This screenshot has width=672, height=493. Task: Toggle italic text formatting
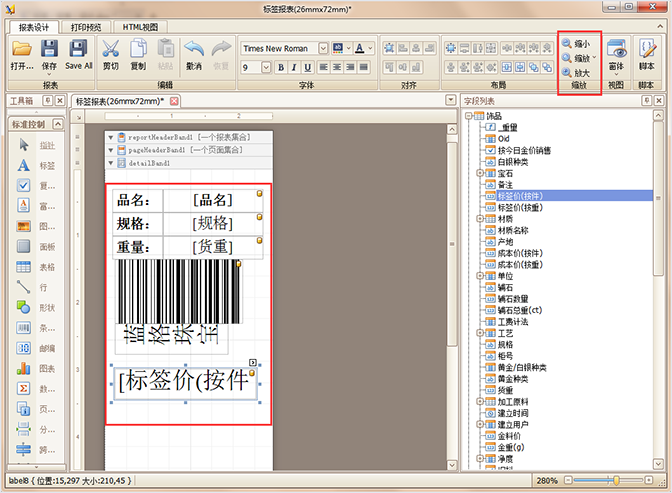pyautogui.click(x=295, y=67)
